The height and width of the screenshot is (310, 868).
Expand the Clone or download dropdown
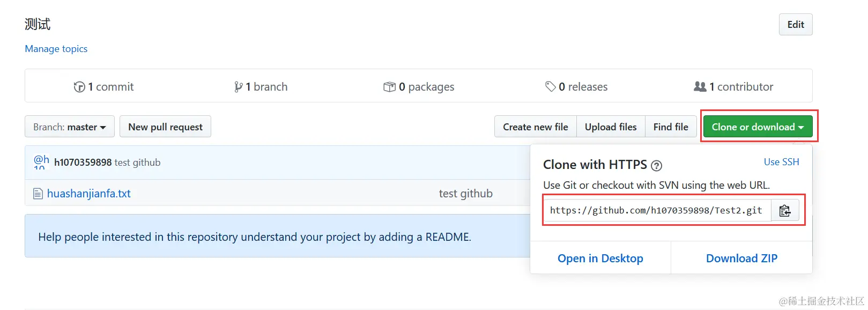pos(757,127)
